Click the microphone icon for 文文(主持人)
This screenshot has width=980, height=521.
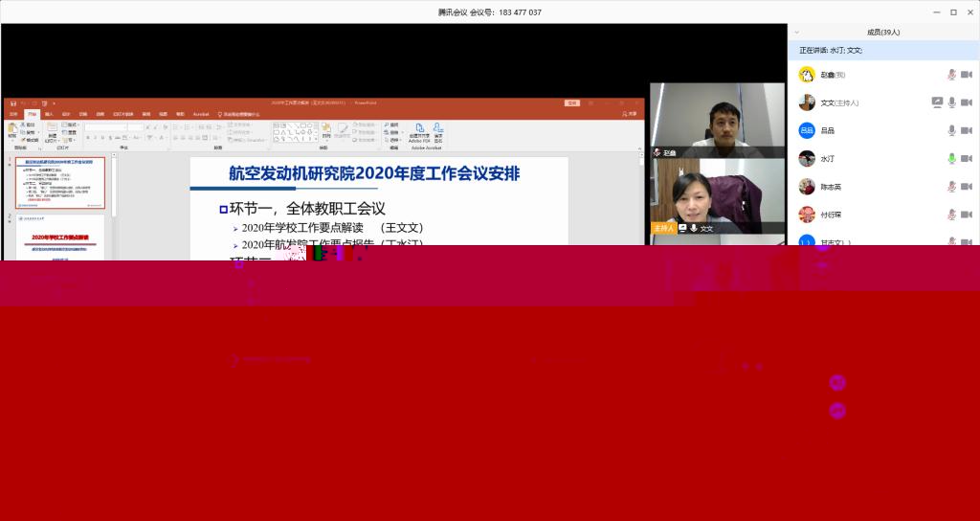click(951, 102)
